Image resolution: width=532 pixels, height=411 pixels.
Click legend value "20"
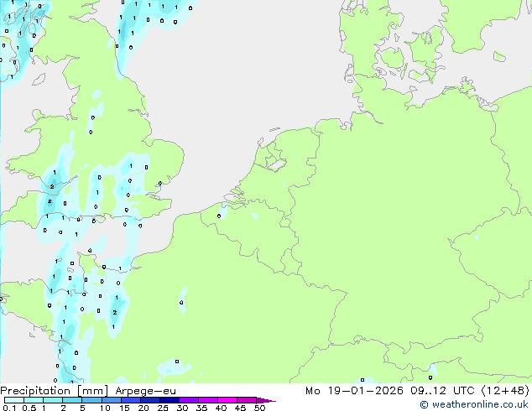(143, 408)
